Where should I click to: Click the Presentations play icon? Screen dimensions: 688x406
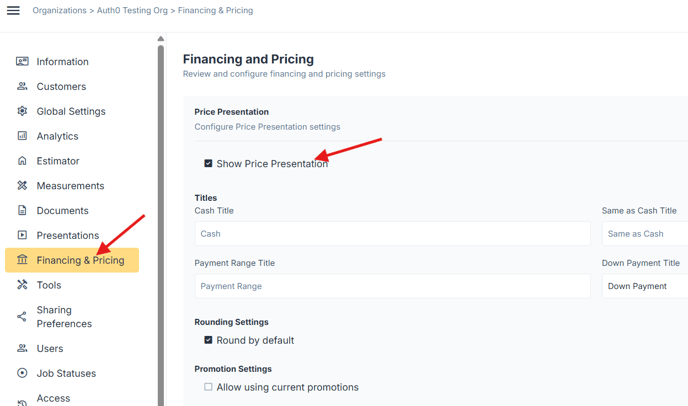click(22, 236)
